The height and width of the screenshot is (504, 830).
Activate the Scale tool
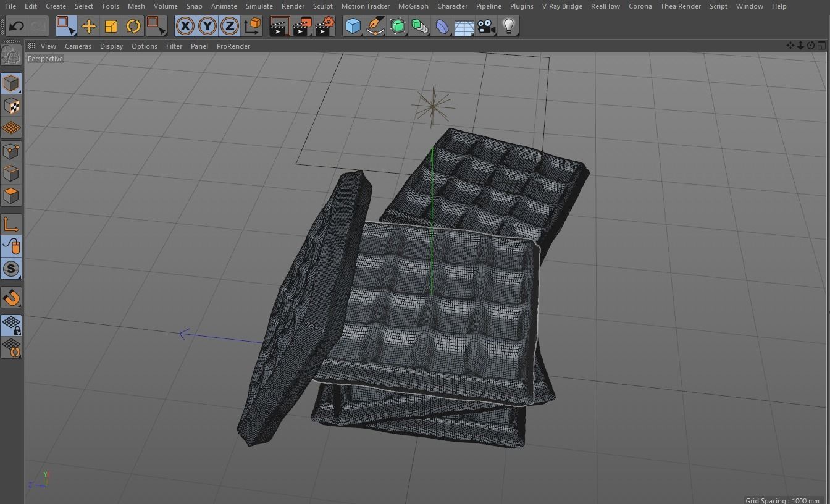pos(111,26)
